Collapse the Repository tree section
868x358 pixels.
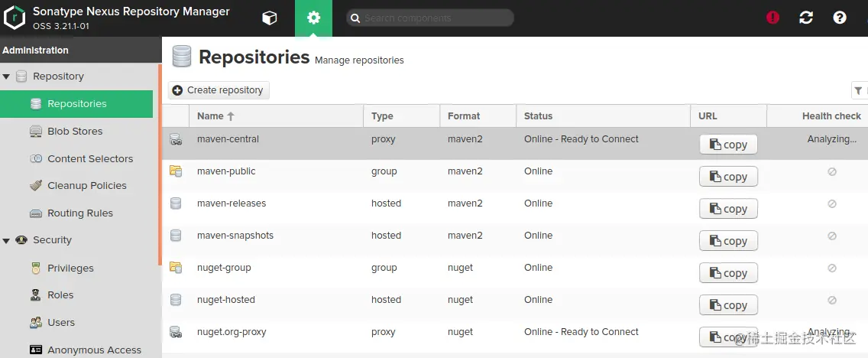[7, 76]
